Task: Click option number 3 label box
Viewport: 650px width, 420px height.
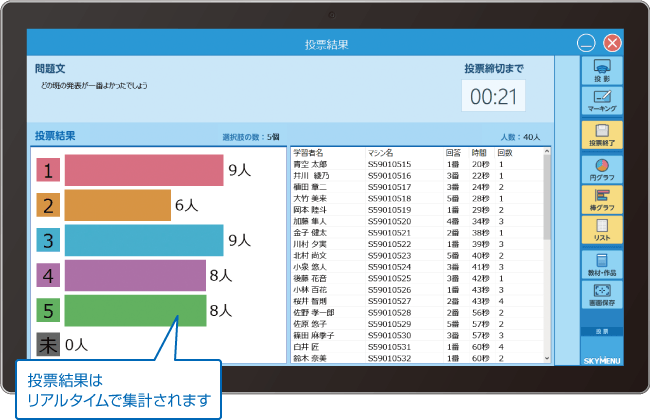Action: click(48, 240)
